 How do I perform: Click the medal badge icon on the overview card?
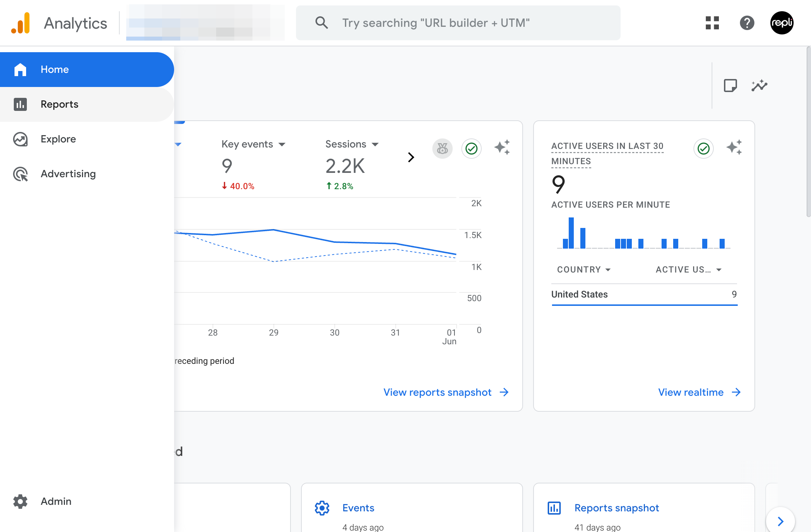(x=442, y=149)
